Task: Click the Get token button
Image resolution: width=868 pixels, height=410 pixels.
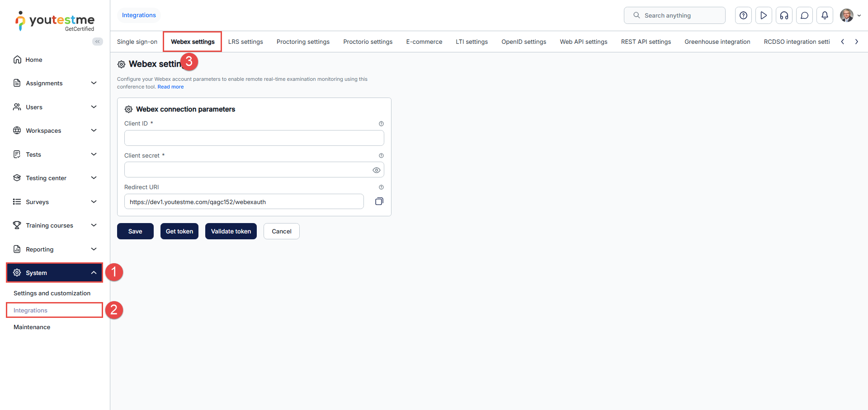Action: (x=179, y=231)
